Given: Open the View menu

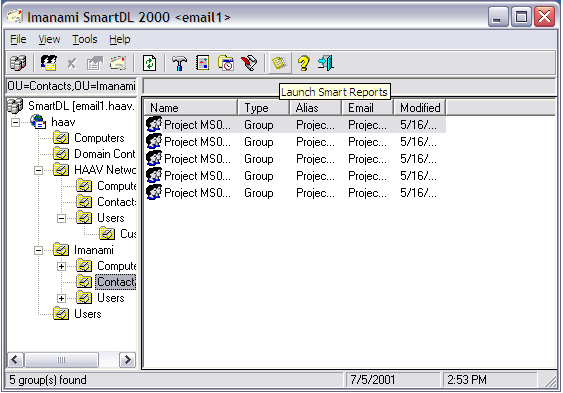Looking at the screenshot, I should (49, 39).
